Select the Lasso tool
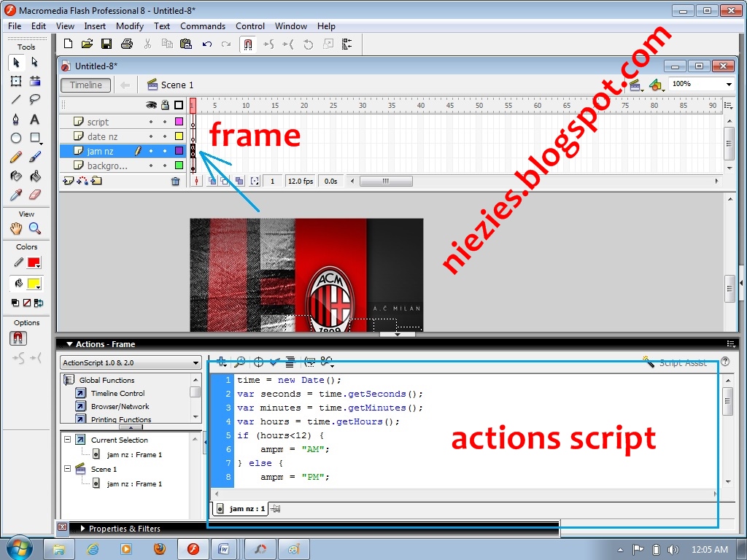This screenshot has height=560, width=747. click(34, 99)
